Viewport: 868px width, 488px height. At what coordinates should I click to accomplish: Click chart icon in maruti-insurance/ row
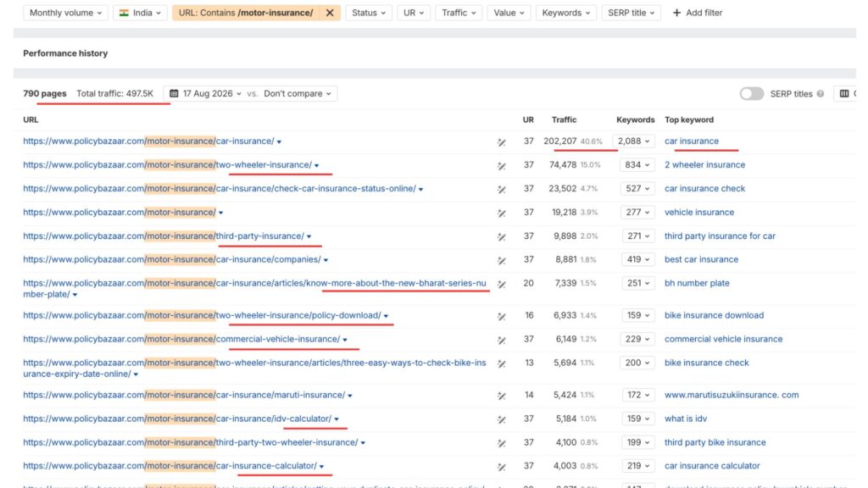click(x=502, y=396)
